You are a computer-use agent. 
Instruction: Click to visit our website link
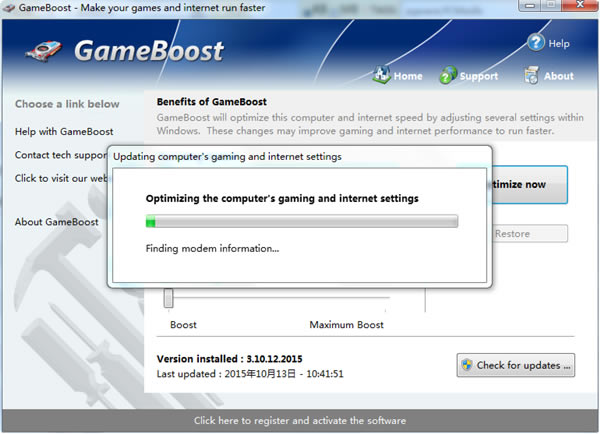coord(61,178)
